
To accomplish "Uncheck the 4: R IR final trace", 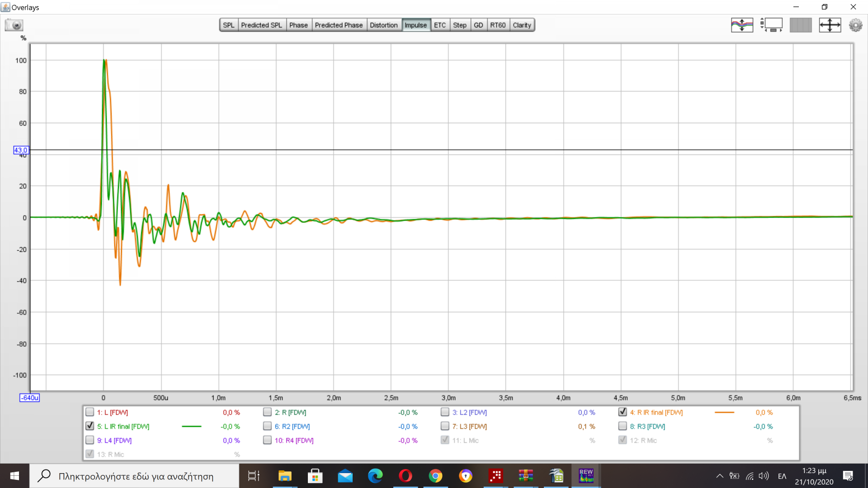I will coord(623,412).
